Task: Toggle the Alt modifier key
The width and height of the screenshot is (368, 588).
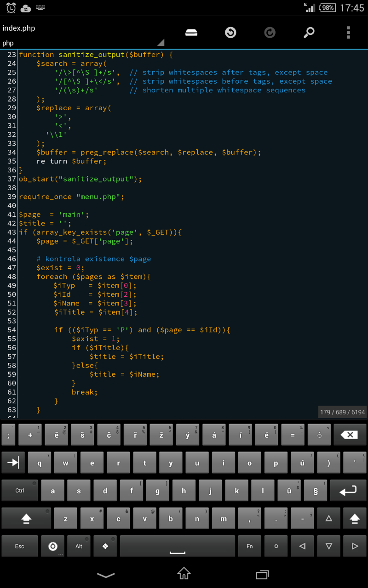Action: tap(79, 546)
